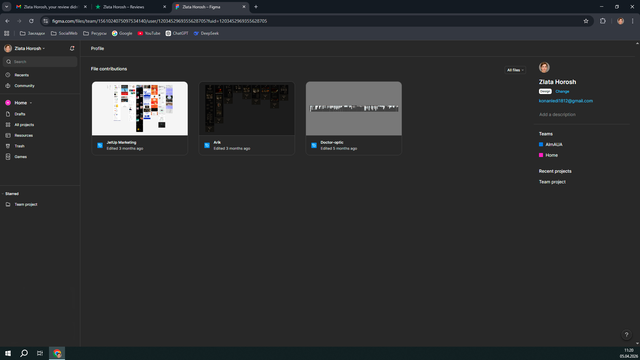This screenshot has height=360, width=640.
Task: Open Windows taskbar search
Action: (24, 353)
